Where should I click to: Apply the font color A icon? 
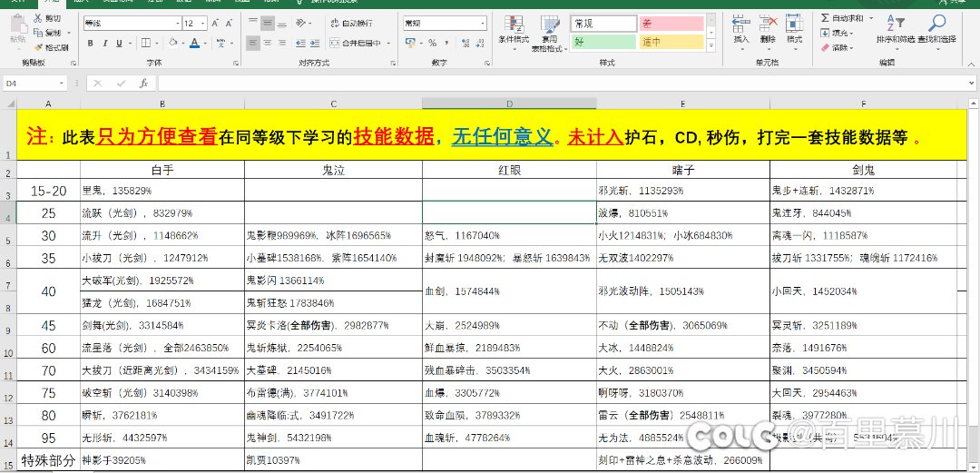194,44
